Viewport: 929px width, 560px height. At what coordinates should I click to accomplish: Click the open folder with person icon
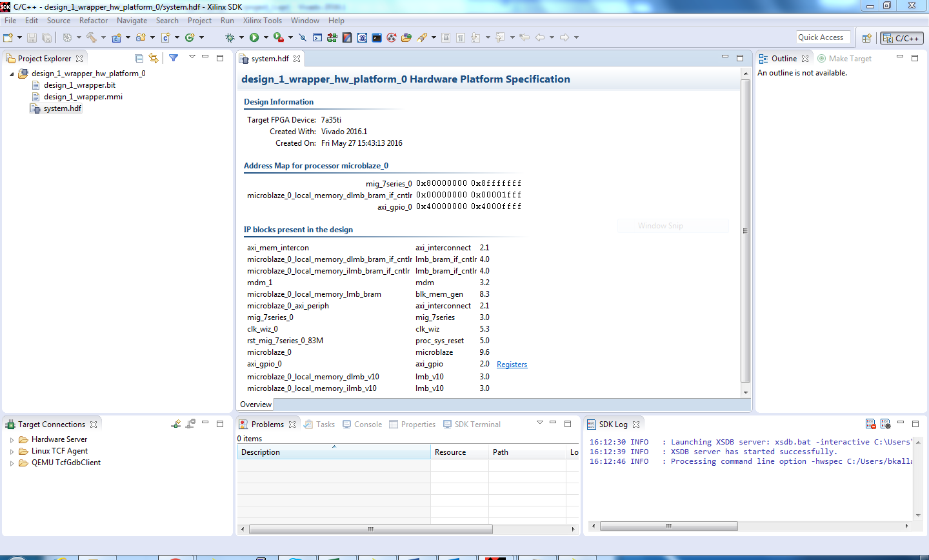coord(406,37)
